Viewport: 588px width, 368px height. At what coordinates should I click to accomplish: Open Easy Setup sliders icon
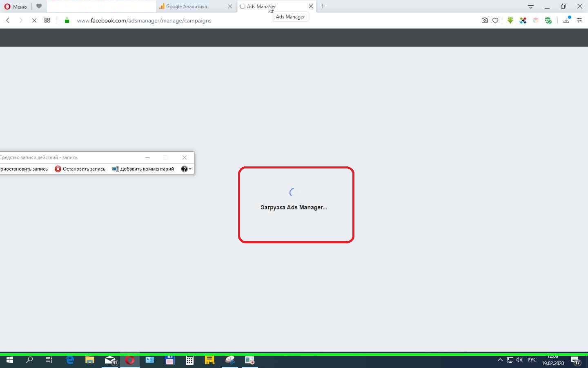pos(579,20)
